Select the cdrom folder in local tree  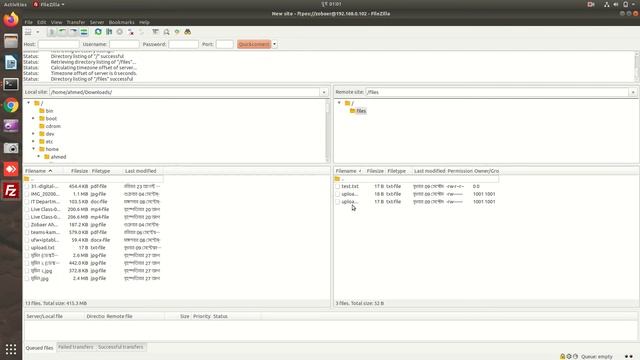(x=53, y=126)
